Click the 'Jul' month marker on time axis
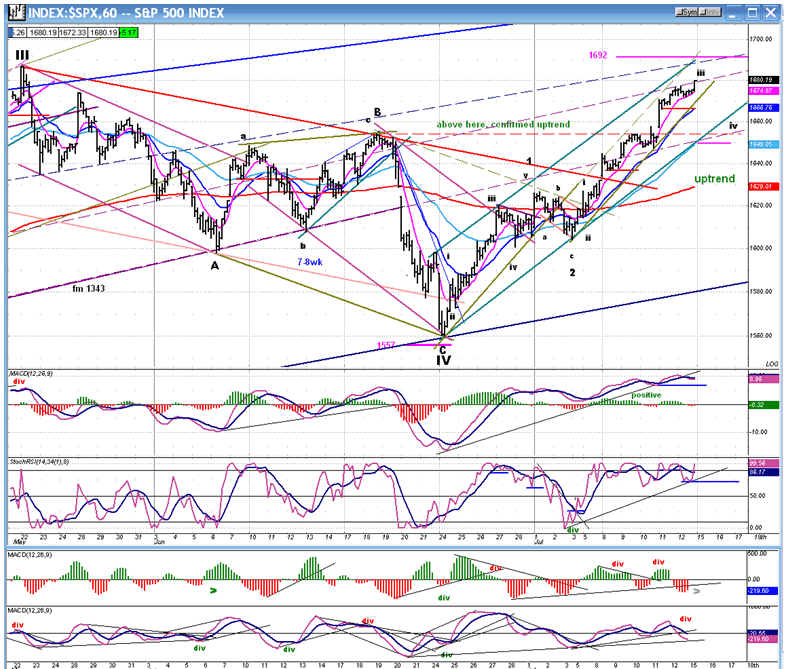 [x=539, y=542]
